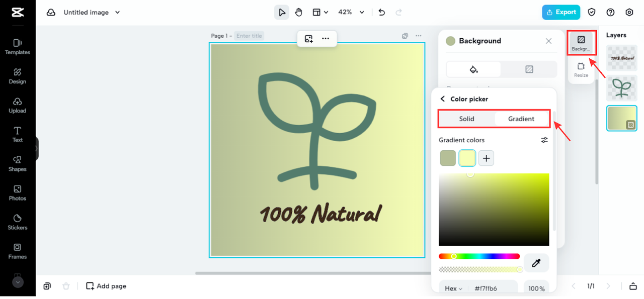Select the pale yellow gradient color stop
Image resolution: width=644 pixels, height=299 pixels.
point(467,158)
